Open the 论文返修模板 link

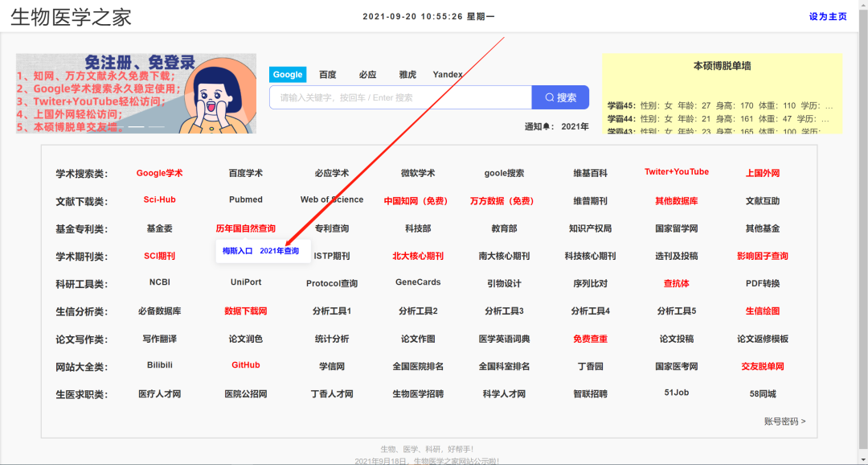click(763, 339)
